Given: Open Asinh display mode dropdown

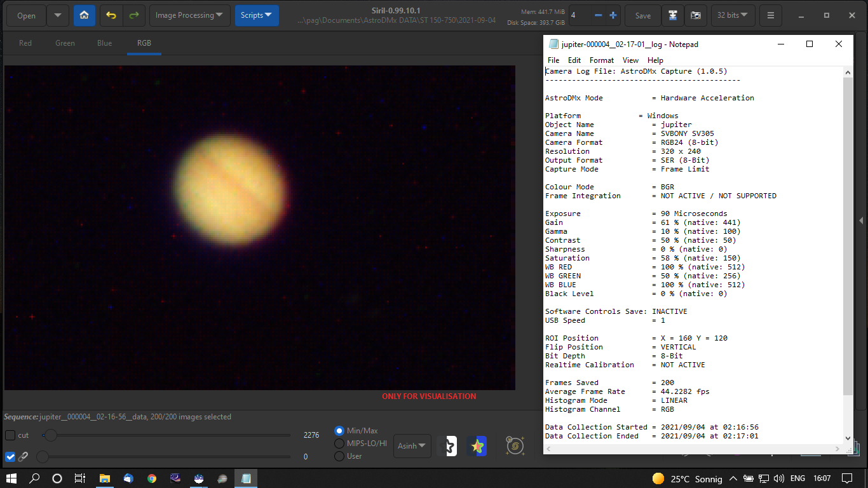Looking at the screenshot, I should pyautogui.click(x=412, y=446).
